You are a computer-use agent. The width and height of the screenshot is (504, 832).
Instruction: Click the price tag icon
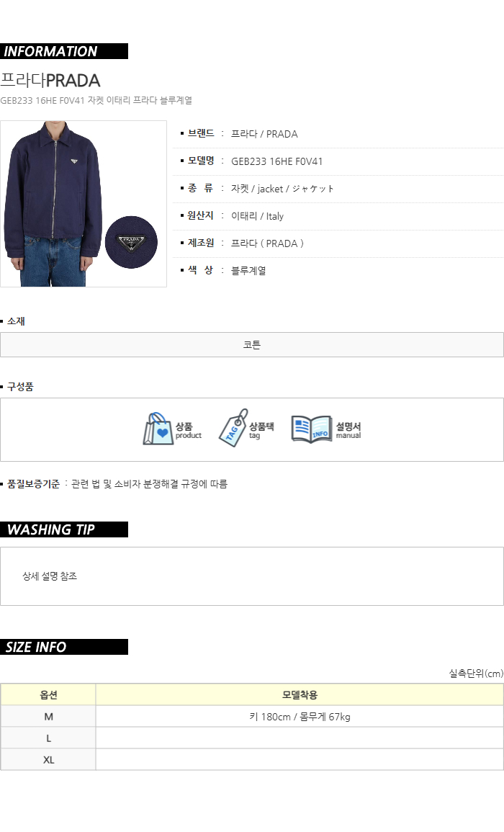coord(233,428)
